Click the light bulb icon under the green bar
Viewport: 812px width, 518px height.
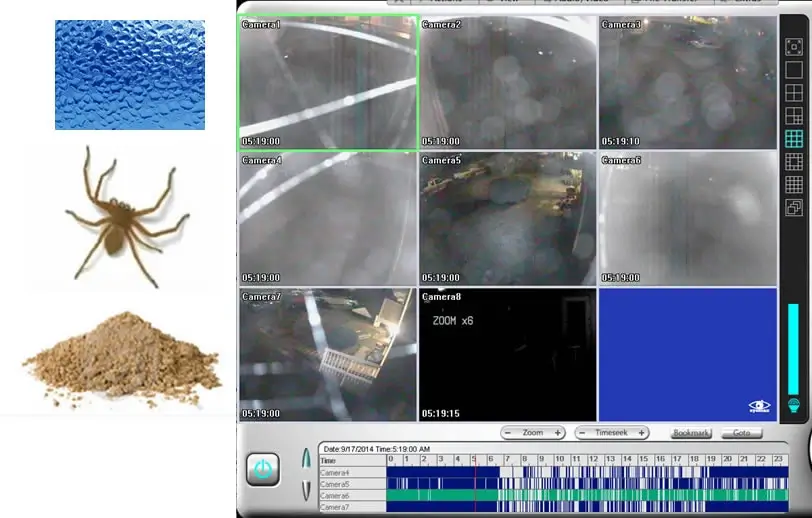794,406
